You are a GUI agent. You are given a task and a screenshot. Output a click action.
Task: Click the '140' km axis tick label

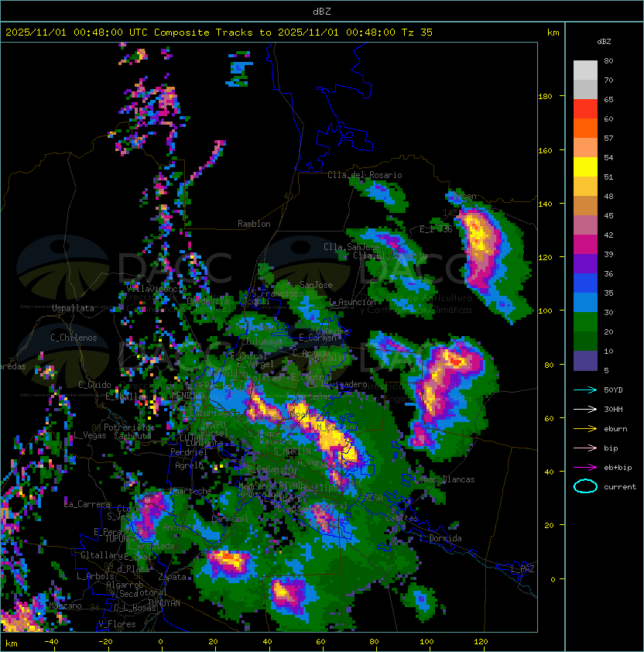click(545, 204)
